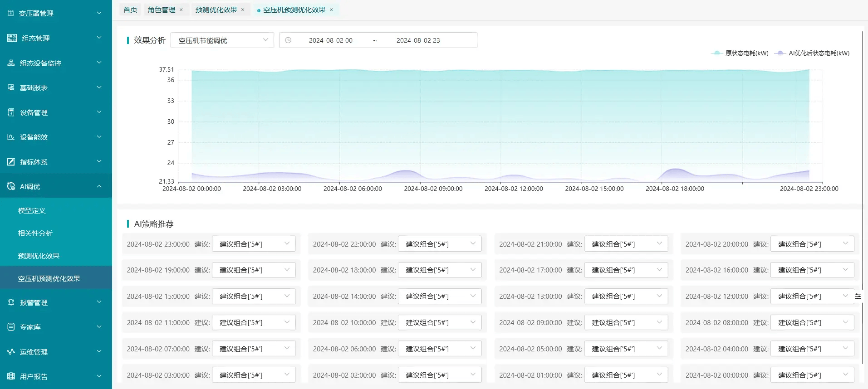Click the 设备能效 chart icon
This screenshot has width=868, height=389.
[11, 137]
